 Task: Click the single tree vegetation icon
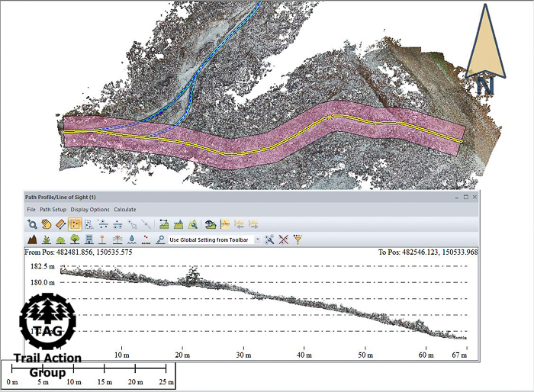[75, 239]
